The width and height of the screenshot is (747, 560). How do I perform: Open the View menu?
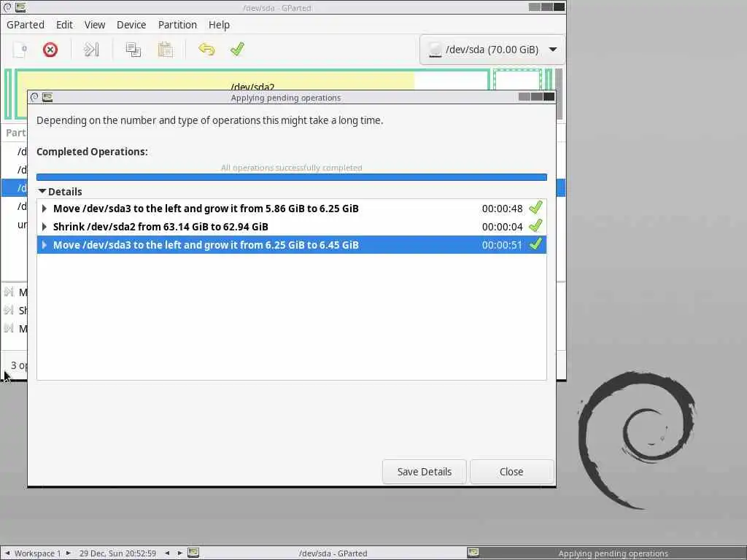(95, 25)
